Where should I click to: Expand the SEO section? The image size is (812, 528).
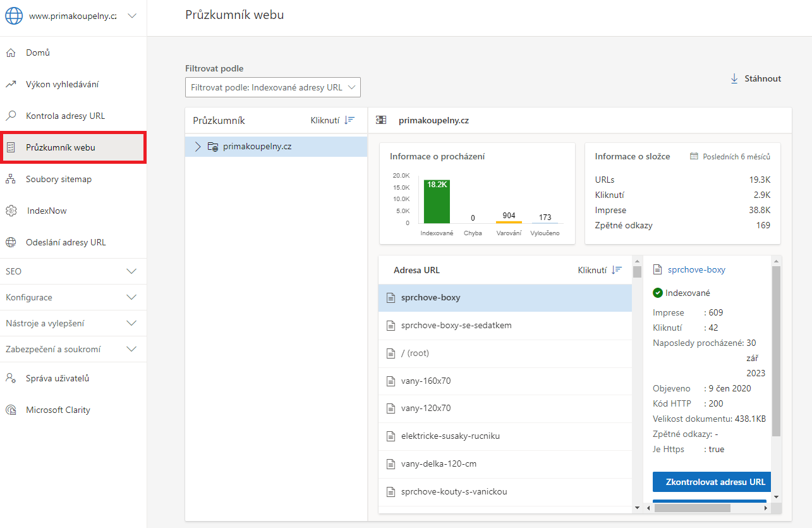pos(73,271)
